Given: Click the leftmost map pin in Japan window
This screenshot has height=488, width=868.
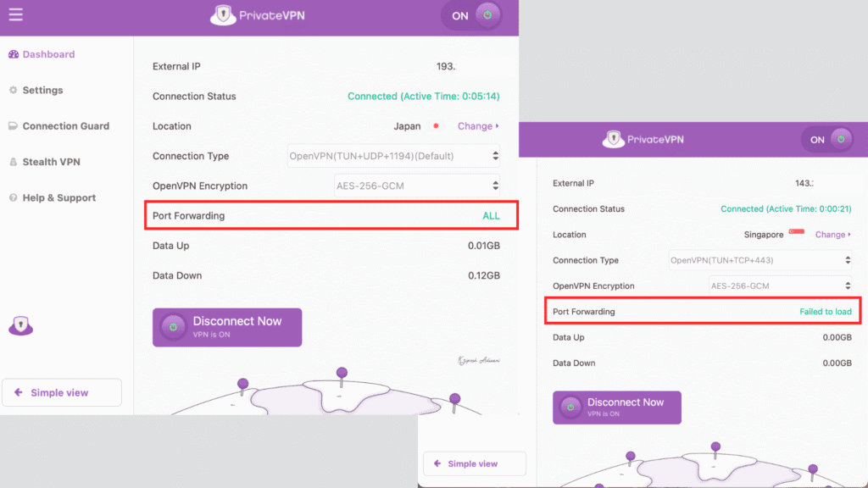Looking at the screenshot, I should 242,386.
